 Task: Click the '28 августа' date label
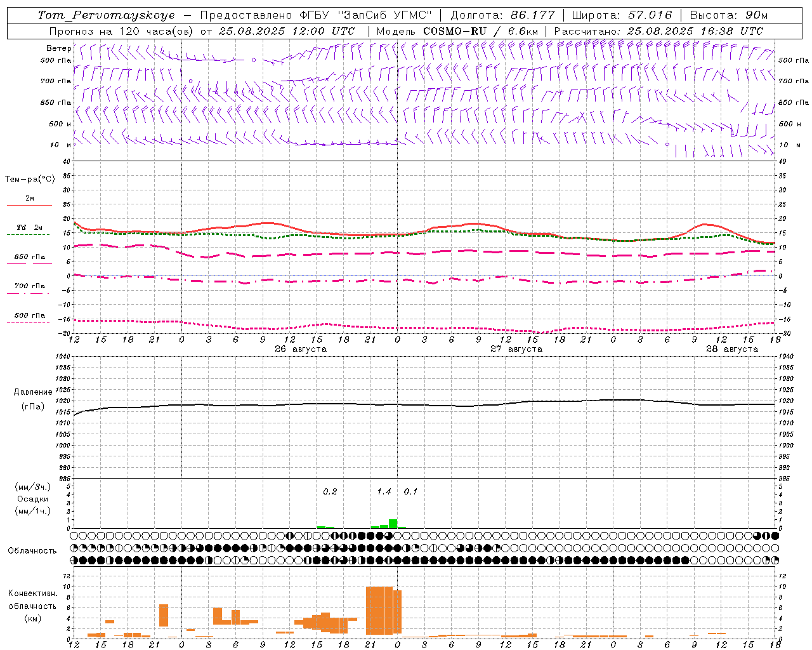(732, 349)
